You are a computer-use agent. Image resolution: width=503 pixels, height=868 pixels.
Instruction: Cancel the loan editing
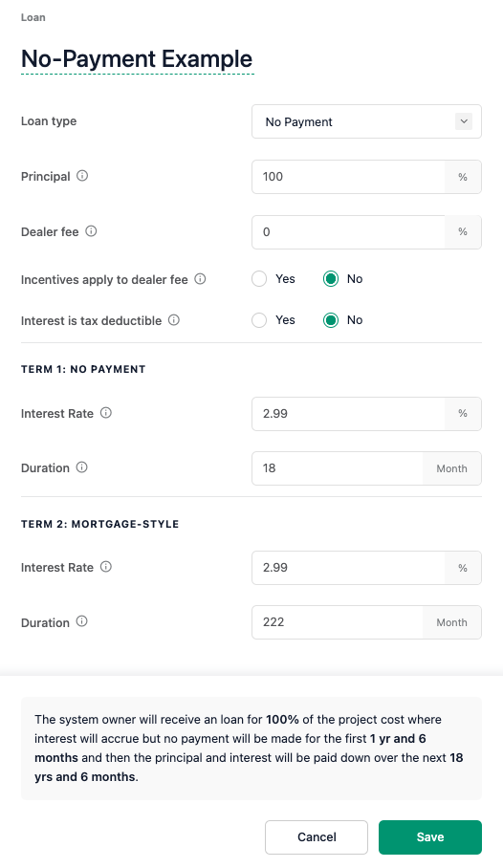[317, 837]
